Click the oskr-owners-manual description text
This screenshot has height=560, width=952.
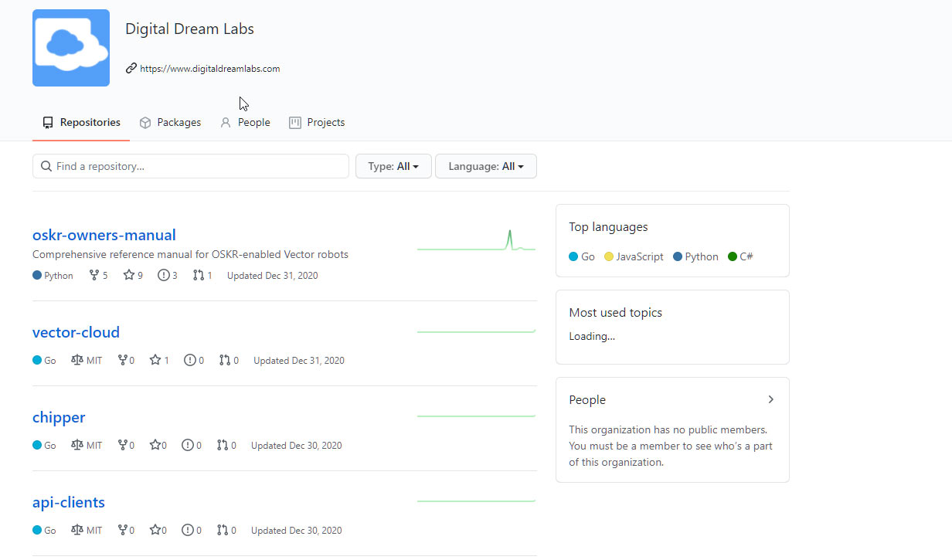(190, 254)
